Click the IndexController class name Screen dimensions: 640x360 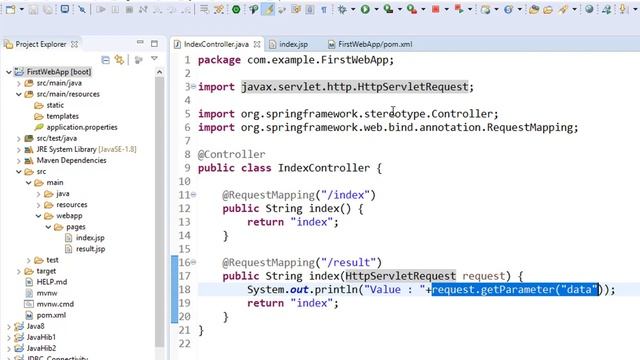click(324, 168)
